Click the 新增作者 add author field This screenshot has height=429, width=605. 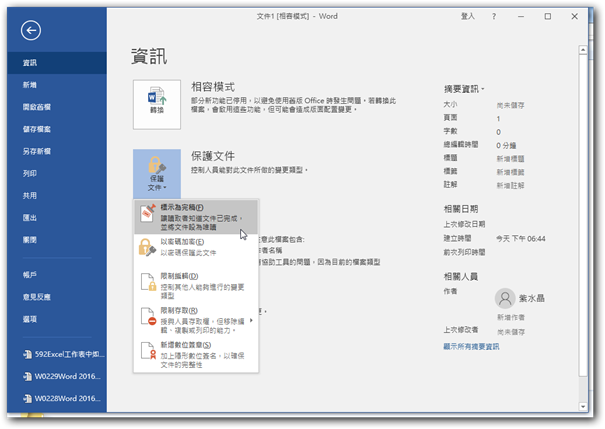point(510,317)
